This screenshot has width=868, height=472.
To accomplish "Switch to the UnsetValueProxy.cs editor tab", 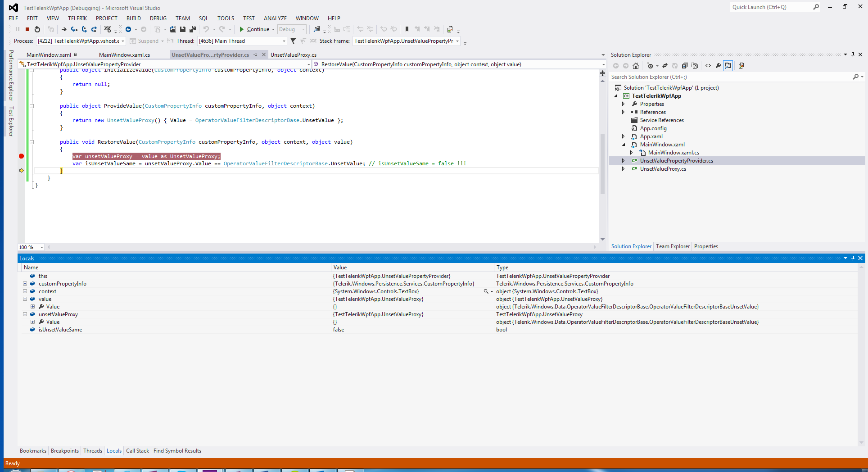I will coord(293,55).
